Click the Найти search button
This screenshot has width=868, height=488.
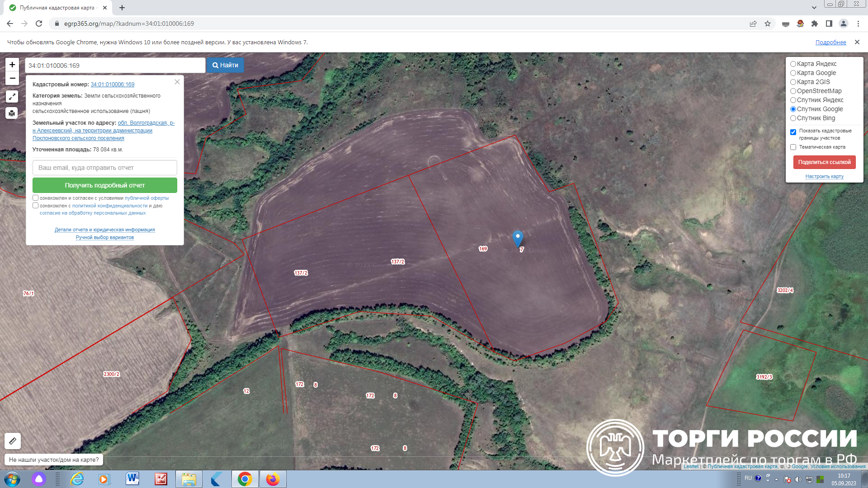tap(225, 65)
